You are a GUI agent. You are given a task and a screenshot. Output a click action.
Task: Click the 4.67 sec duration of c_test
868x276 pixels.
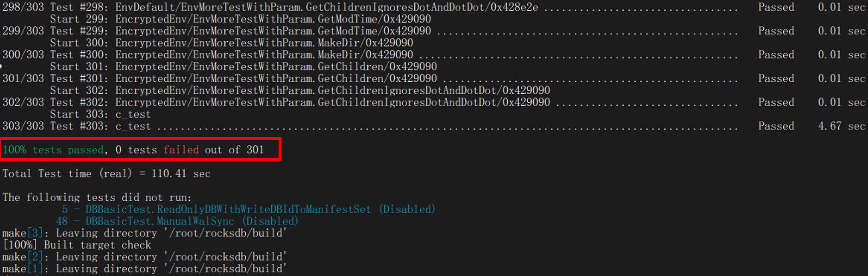(841, 126)
